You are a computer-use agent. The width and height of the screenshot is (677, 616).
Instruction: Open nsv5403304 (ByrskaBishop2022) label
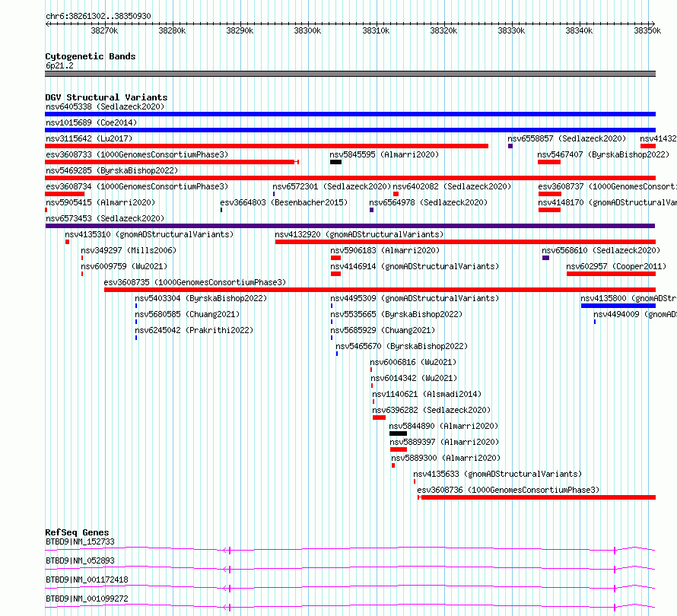pyautogui.click(x=201, y=298)
